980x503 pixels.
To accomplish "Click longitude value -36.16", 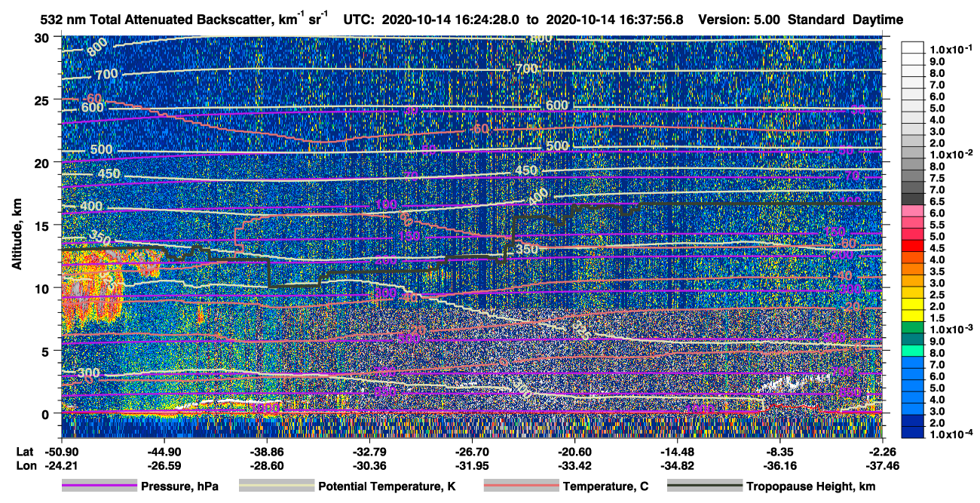I will (x=779, y=466).
